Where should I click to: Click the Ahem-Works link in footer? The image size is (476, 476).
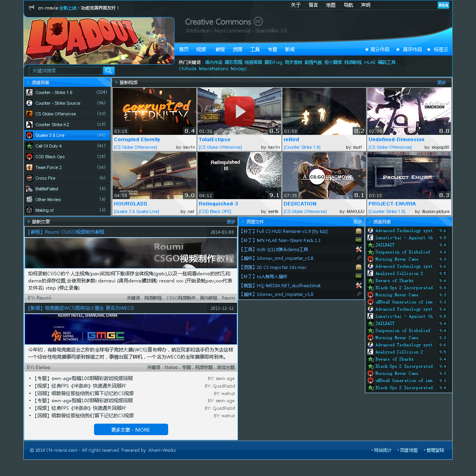pos(162,450)
